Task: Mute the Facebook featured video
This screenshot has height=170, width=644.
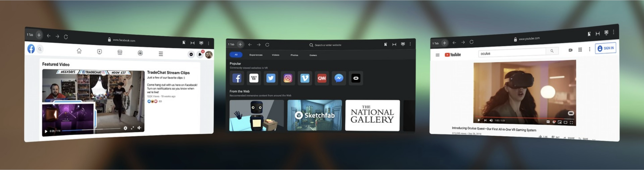Action: click(x=140, y=128)
